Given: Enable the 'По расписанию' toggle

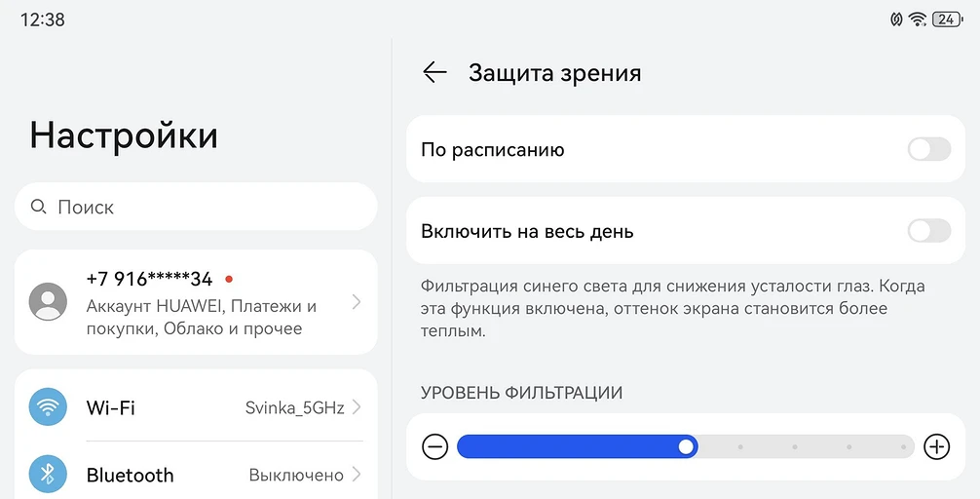Looking at the screenshot, I should [x=928, y=149].
